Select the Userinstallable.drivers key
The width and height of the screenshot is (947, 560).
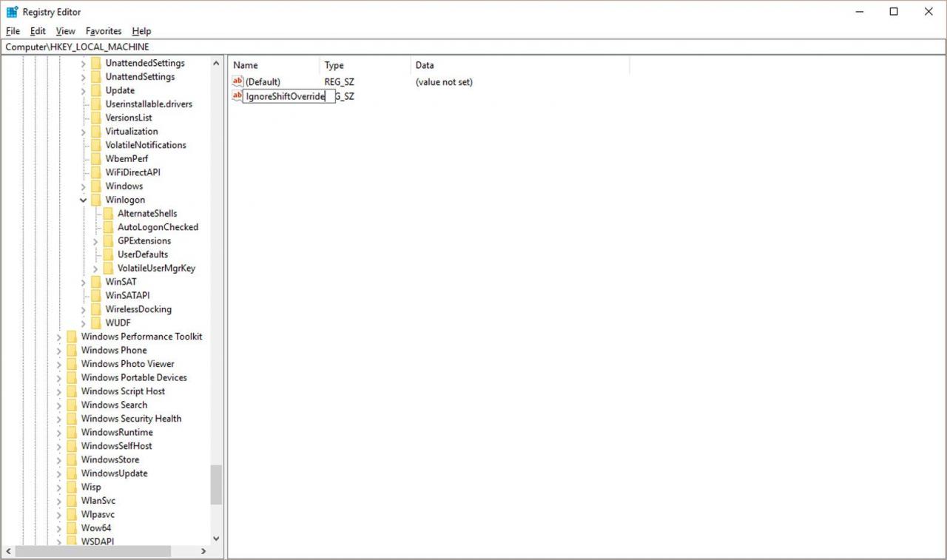click(x=149, y=104)
